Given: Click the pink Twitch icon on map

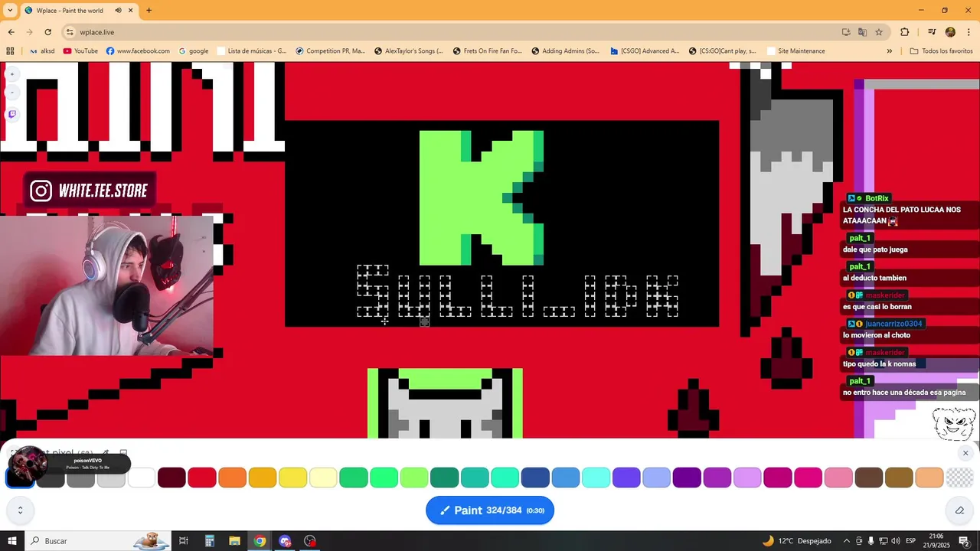Looking at the screenshot, I should tap(12, 114).
